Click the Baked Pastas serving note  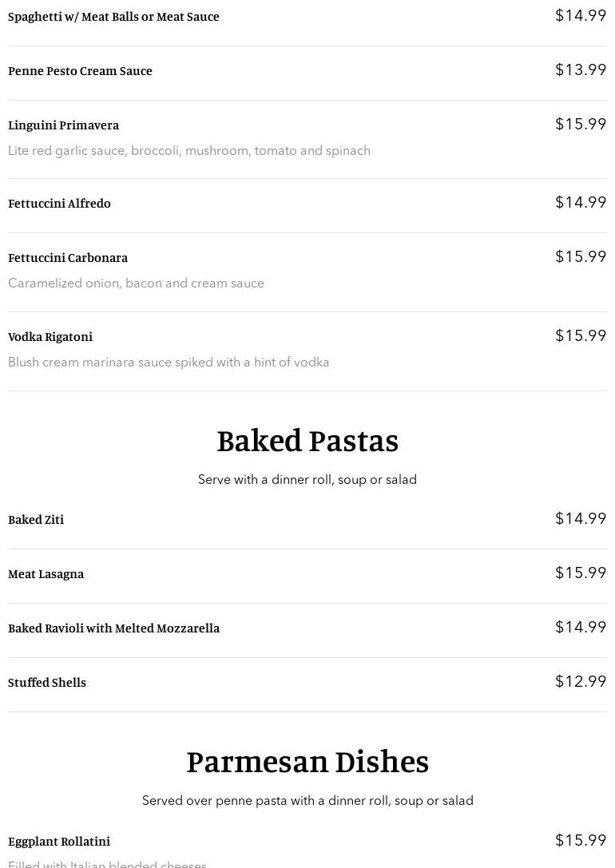click(x=307, y=479)
